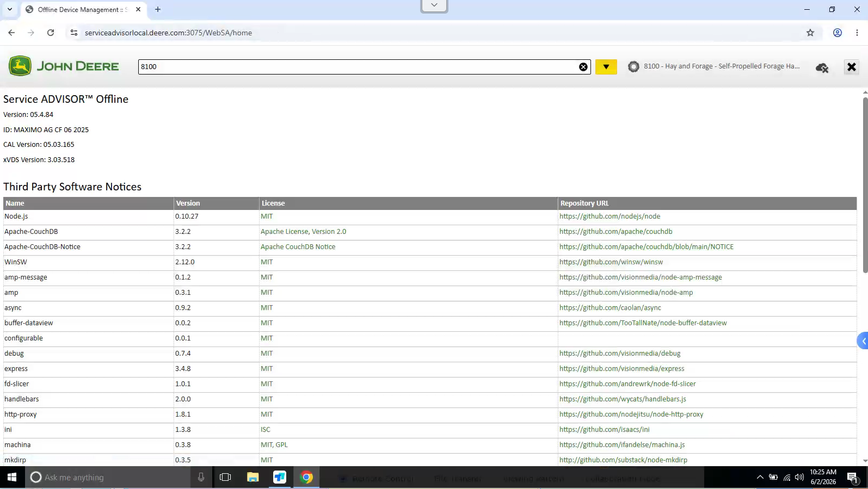Open github.com/apache/couchdb repository link
Screen dimensions: 868x489
(x=615, y=232)
